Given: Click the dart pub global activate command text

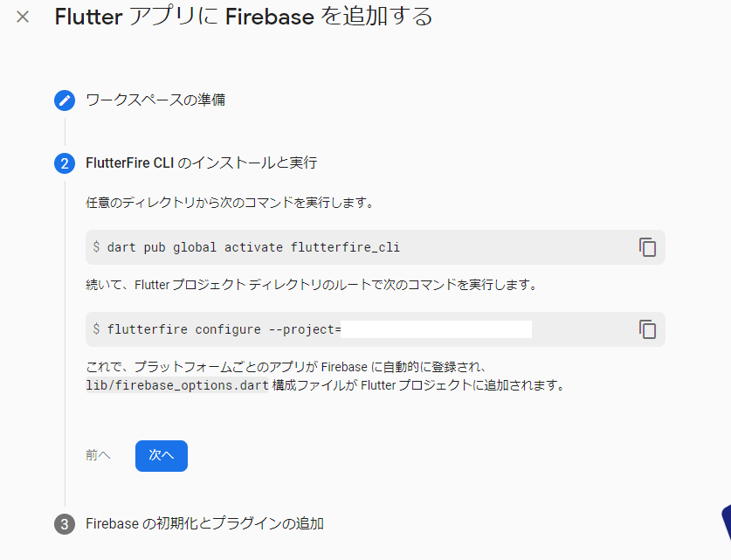Looking at the screenshot, I should 253,247.
